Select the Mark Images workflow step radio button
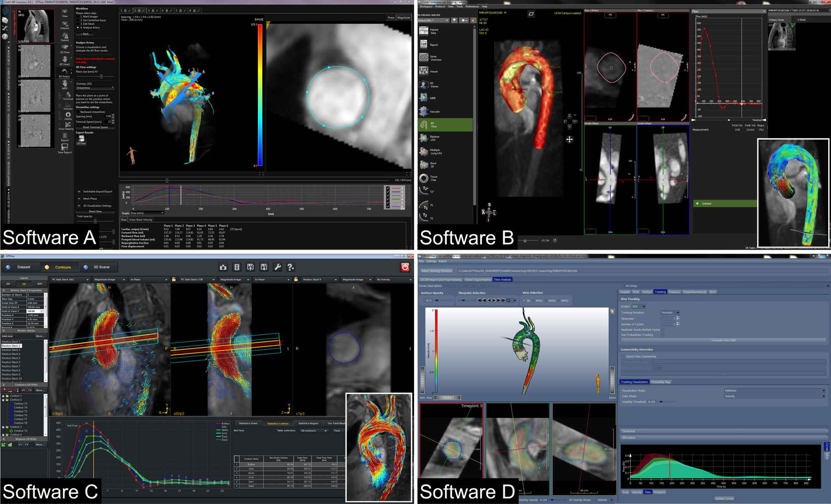The width and height of the screenshot is (831, 504). pyautogui.click(x=77, y=17)
